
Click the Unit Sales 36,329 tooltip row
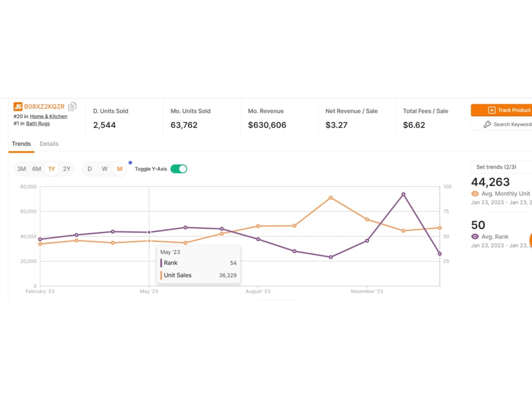[198, 275]
